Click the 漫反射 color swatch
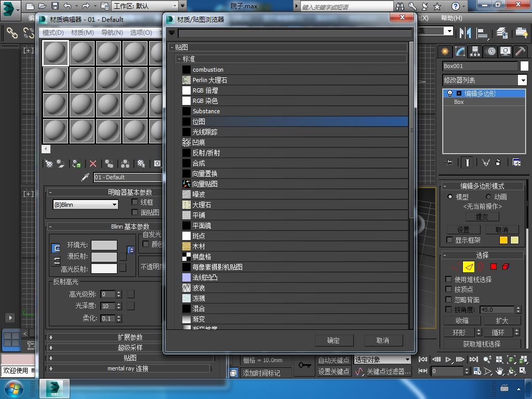 pyautogui.click(x=104, y=257)
